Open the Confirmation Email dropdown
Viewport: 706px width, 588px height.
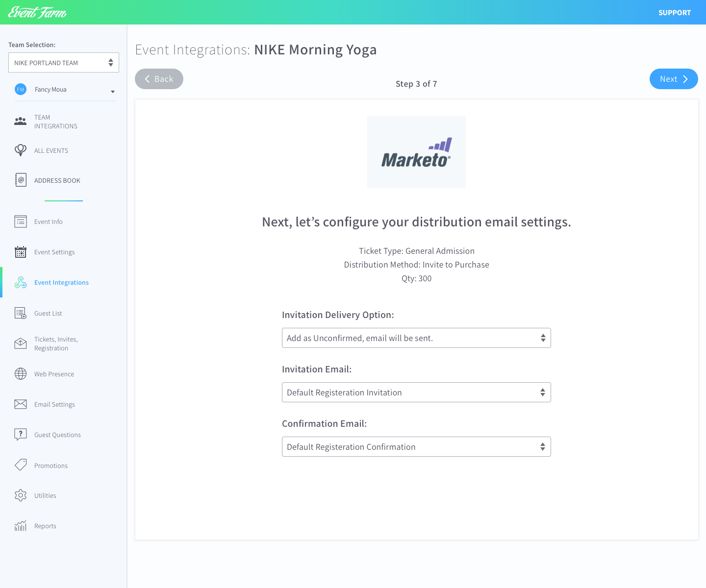click(x=416, y=447)
